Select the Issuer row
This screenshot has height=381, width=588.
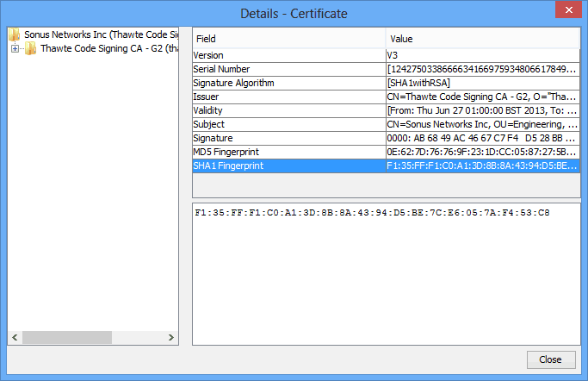coord(288,97)
